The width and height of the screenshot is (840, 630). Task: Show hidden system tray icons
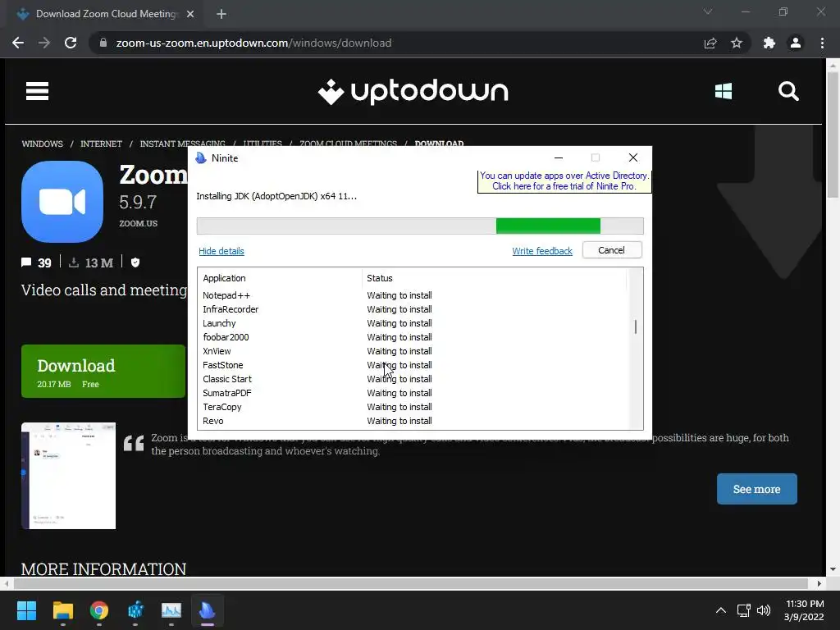click(721, 610)
